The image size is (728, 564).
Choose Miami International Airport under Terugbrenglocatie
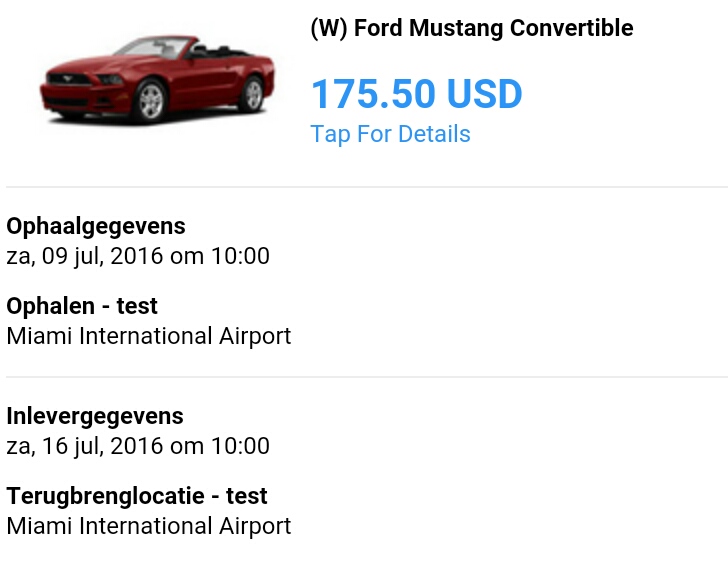pyautogui.click(x=149, y=526)
